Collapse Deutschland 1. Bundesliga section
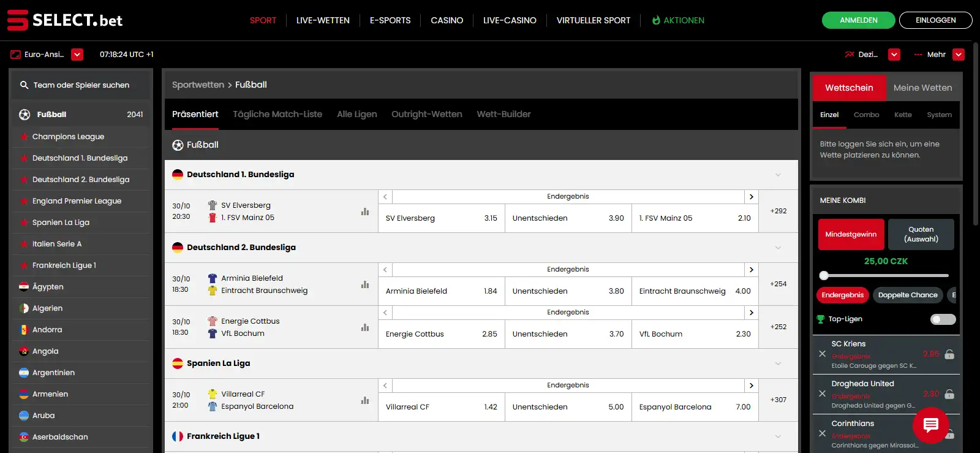The width and height of the screenshot is (980, 453). (x=778, y=175)
